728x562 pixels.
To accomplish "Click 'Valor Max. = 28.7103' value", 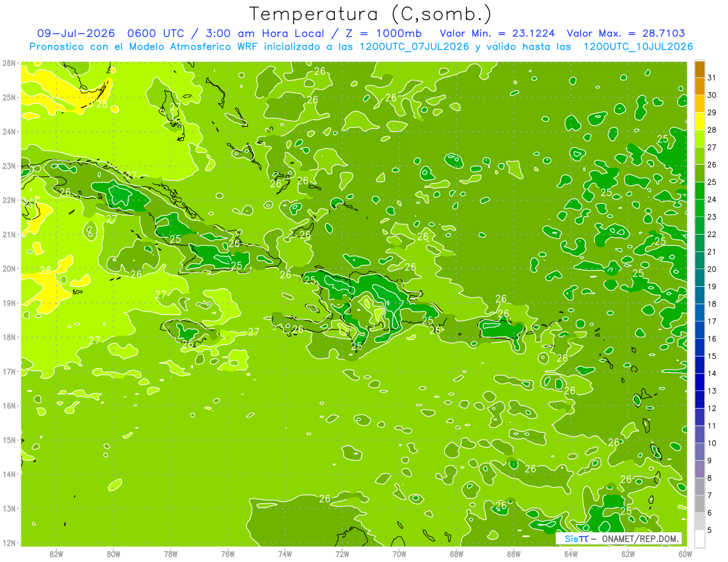I will [627, 33].
